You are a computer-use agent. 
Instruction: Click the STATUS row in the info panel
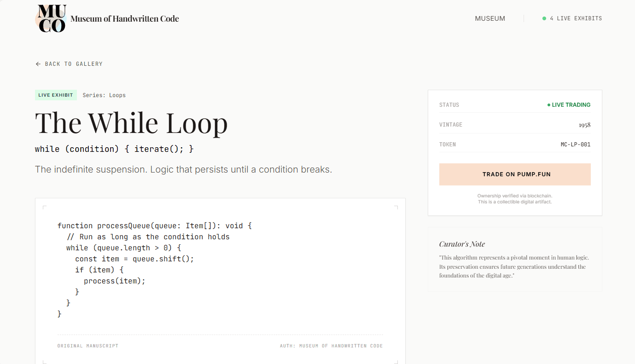pos(515,104)
